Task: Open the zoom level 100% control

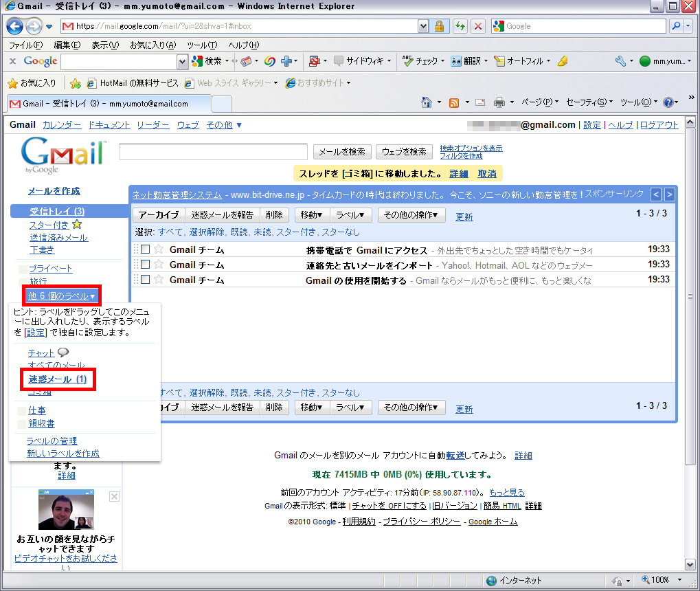Action: [662, 580]
